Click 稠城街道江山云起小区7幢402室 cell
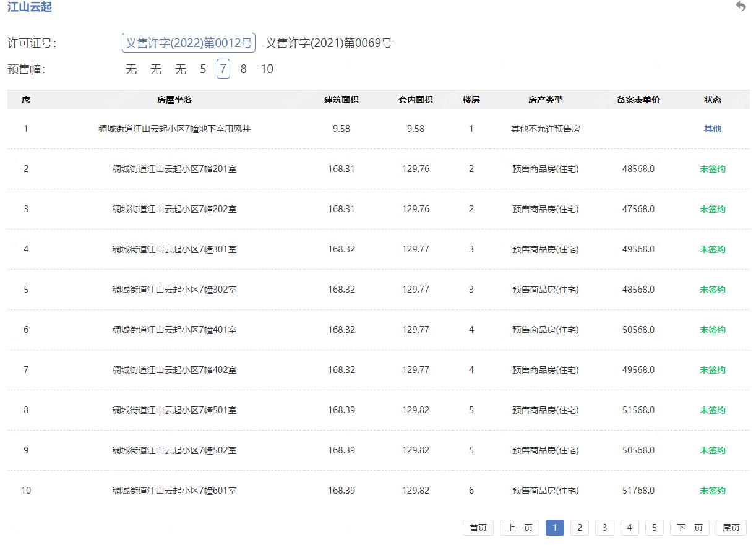The image size is (756, 545). pyautogui.click(x=174, y=370)
